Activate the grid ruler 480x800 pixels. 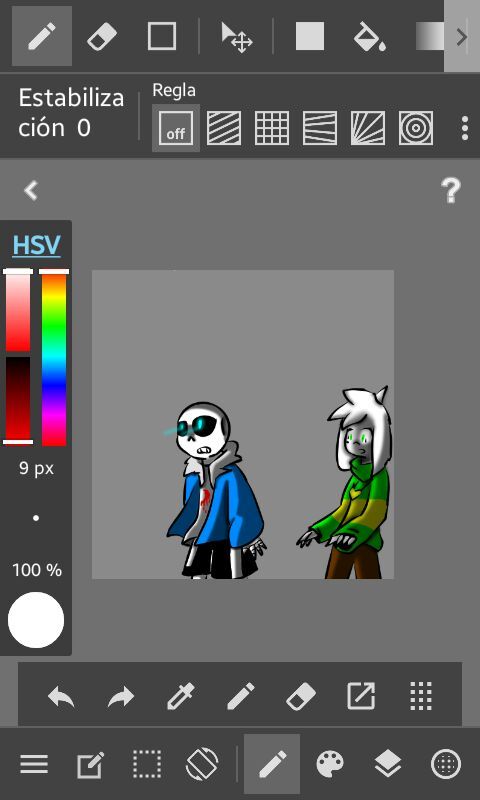pyautogui.click(x=272, y=128)
